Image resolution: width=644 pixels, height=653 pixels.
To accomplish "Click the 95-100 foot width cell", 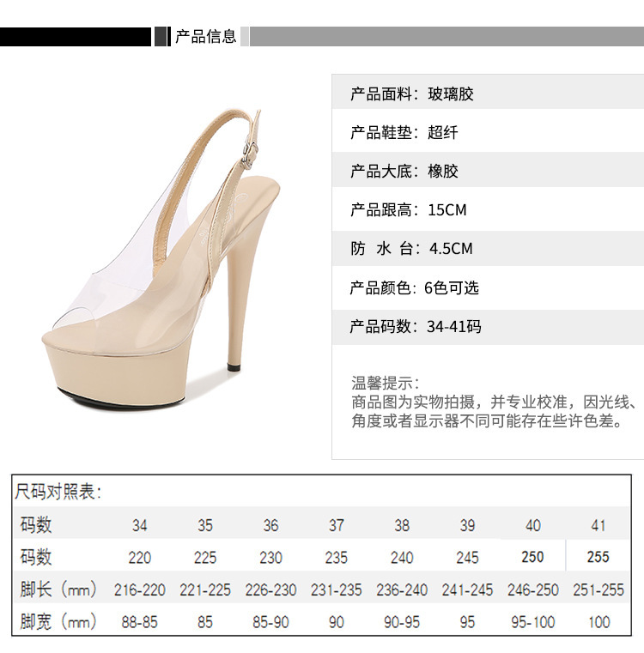I will click(x=532, y=622).
